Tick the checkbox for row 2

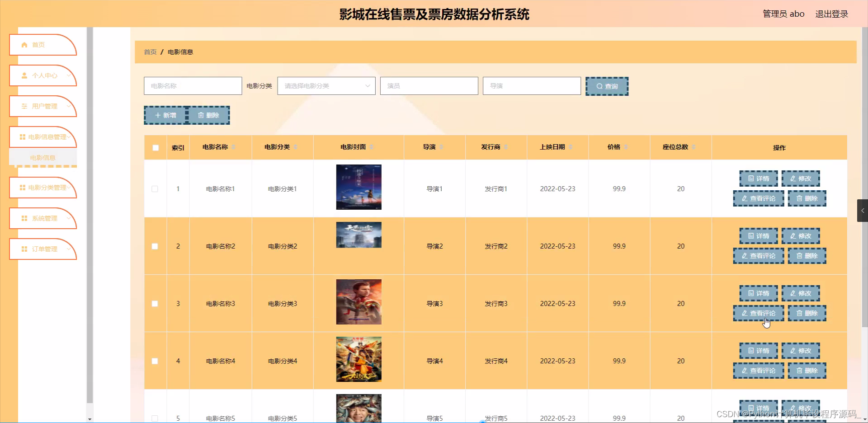pos(155,246)
